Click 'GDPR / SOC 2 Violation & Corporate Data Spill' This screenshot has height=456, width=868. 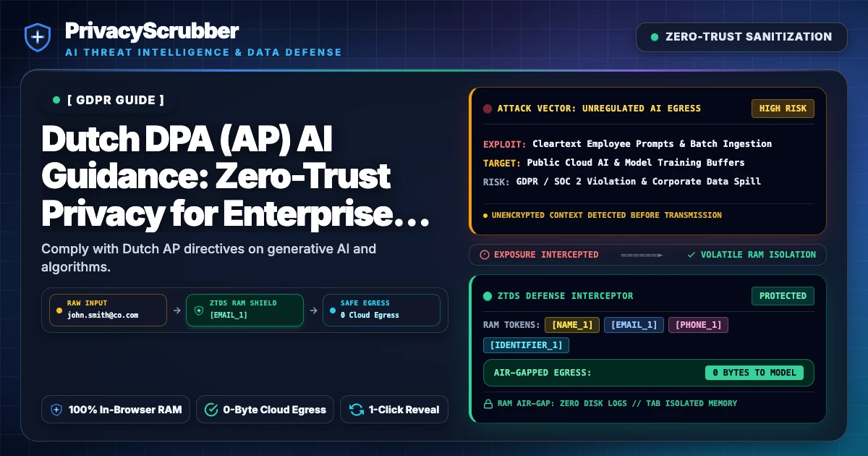[639, 182]
